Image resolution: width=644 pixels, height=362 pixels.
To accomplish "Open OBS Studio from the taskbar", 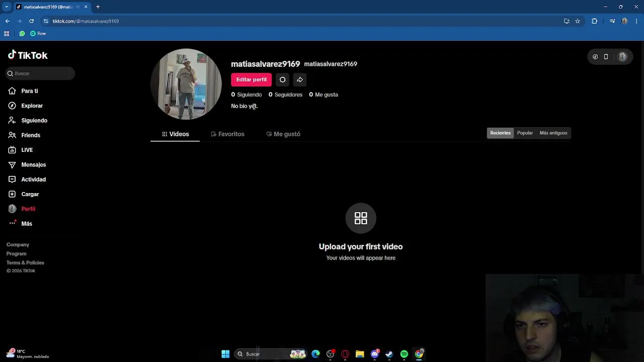I will click(x=331, y=354).
